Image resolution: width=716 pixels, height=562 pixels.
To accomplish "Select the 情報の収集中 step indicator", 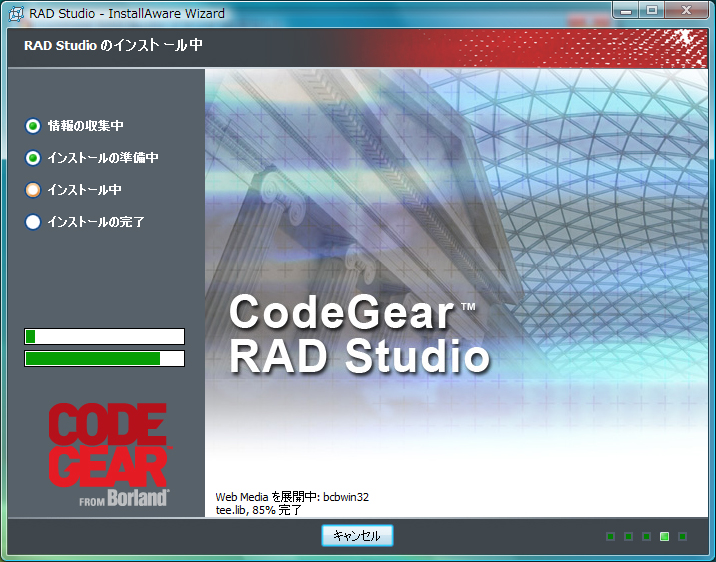I will 33,126.
